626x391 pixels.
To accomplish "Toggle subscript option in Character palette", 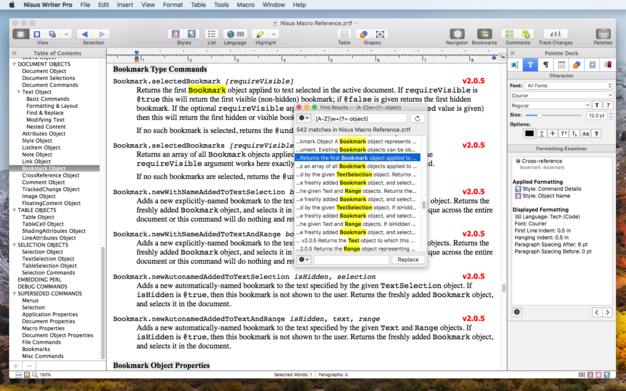I will pos(574,133).
